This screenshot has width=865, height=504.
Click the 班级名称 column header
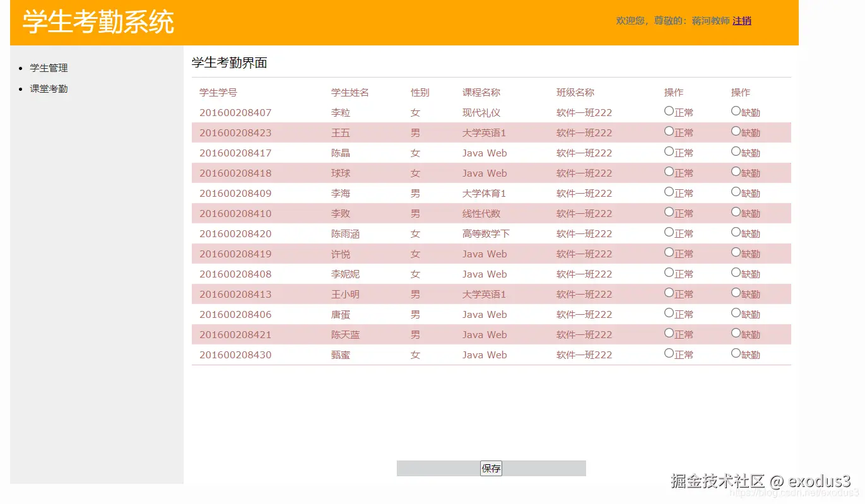click(x=575, y=93)
